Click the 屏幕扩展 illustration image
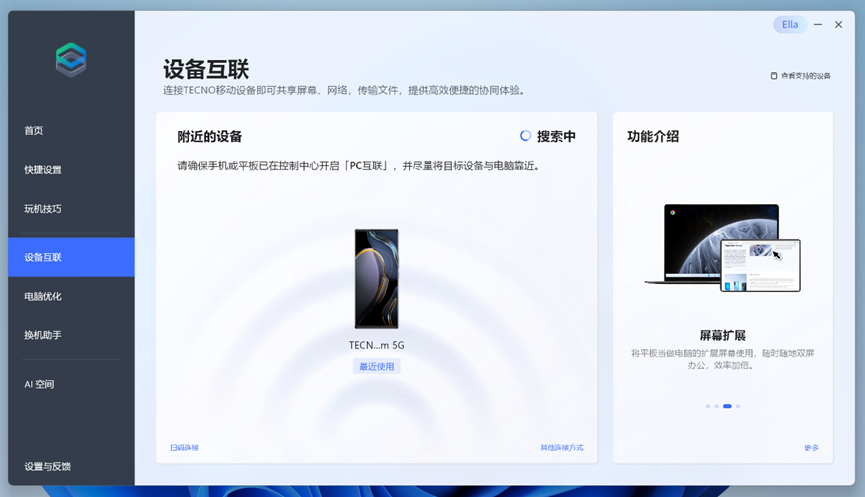This screenshot has width=865, height=497. pos(723,248)
